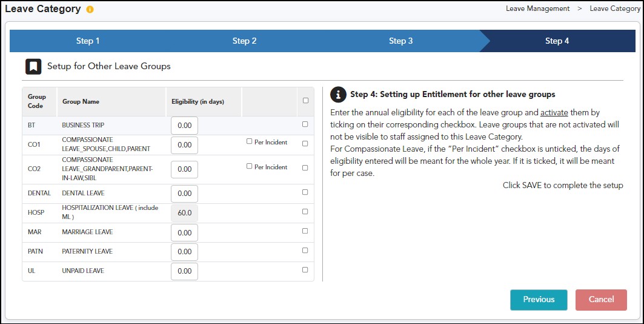
Task: Click the bookmark icon for Other Leave Groups
Action: pos(33,66)
